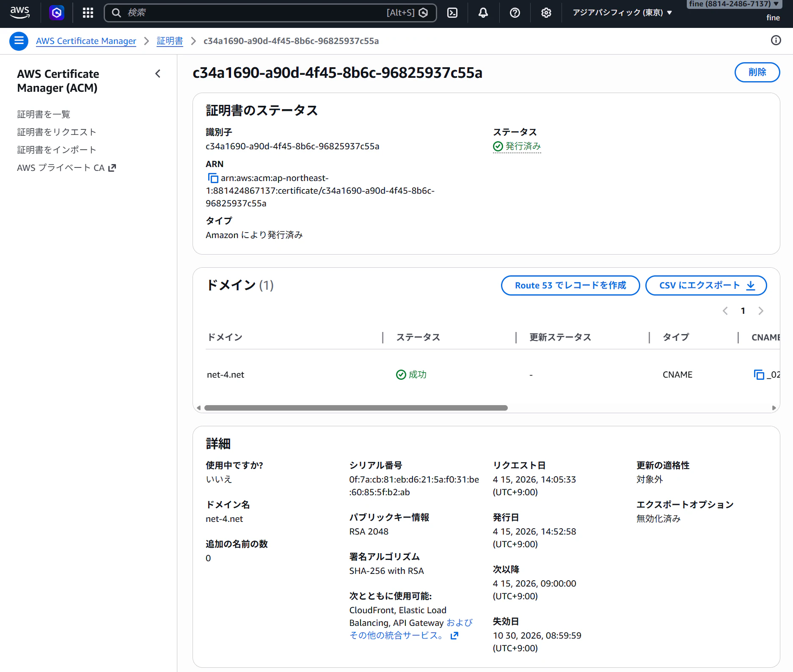Collapse the ACM side navigation panel
The height and width of the screenshot is (672, 793).
[158, 74]
